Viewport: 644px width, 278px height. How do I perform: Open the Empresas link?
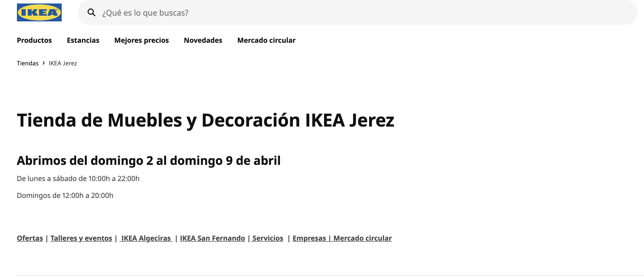pos(309,238)
